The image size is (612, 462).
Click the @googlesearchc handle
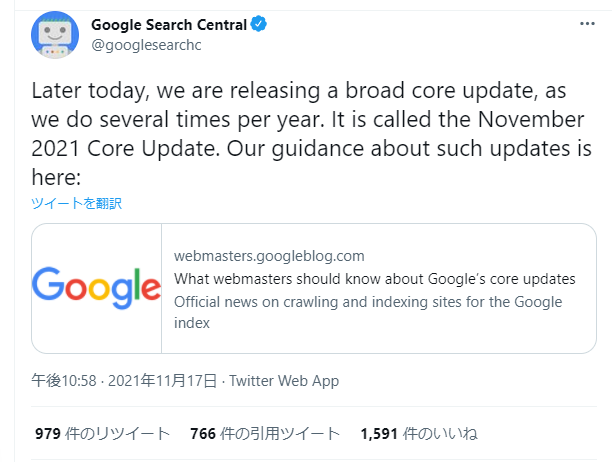click(146, 45)
